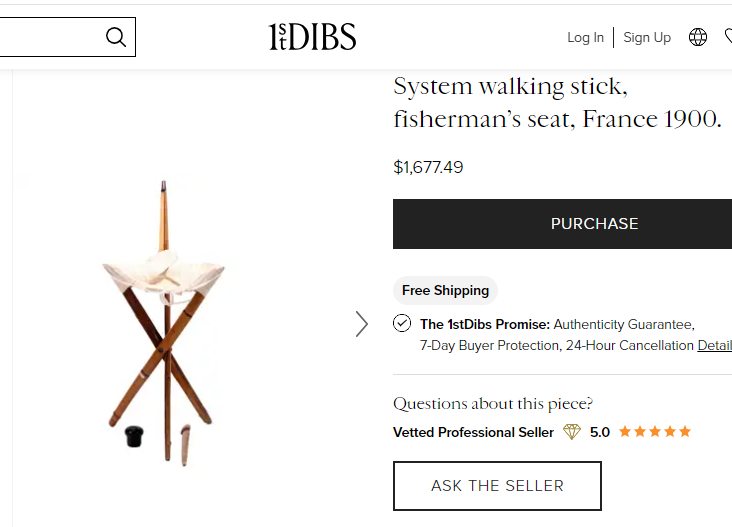Click the heart favorites icon in header

coord(728,37)
